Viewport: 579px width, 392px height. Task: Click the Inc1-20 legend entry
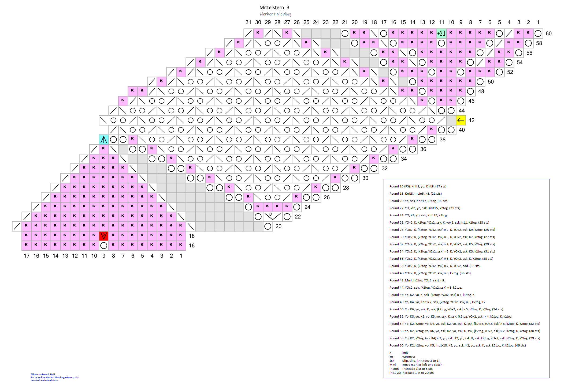pyautogui.click(x=411, y=373)
